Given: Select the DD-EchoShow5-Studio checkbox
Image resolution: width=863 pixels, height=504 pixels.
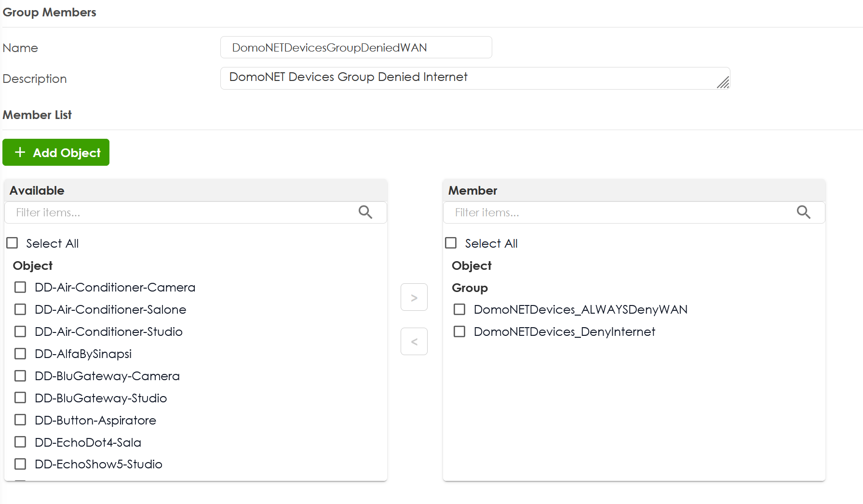Looking at the screenshot, I should pos(20,464).
